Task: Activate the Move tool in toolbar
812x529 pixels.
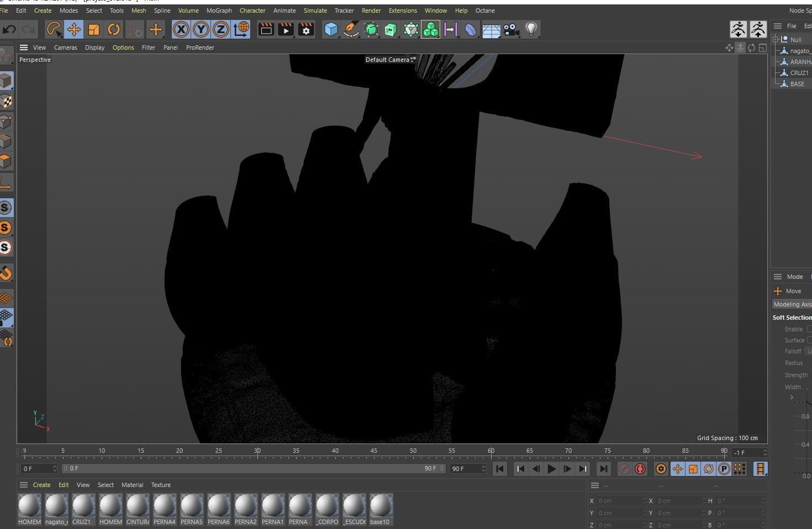Action: tap(73, 29)
